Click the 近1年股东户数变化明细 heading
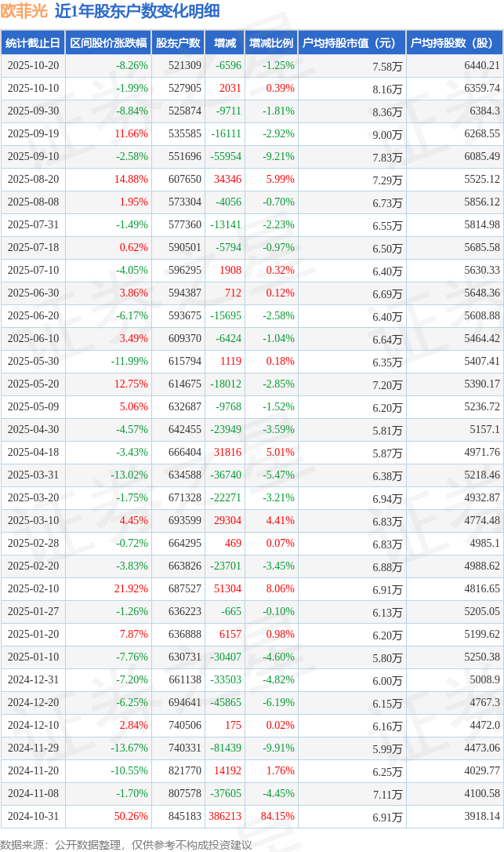Image resolution: width=504 pixels, height=852 pixels. point(137,11)
